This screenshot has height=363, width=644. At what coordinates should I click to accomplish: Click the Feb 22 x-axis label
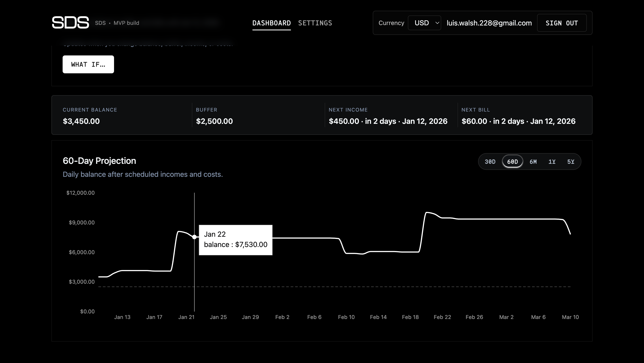click(442, 317)
